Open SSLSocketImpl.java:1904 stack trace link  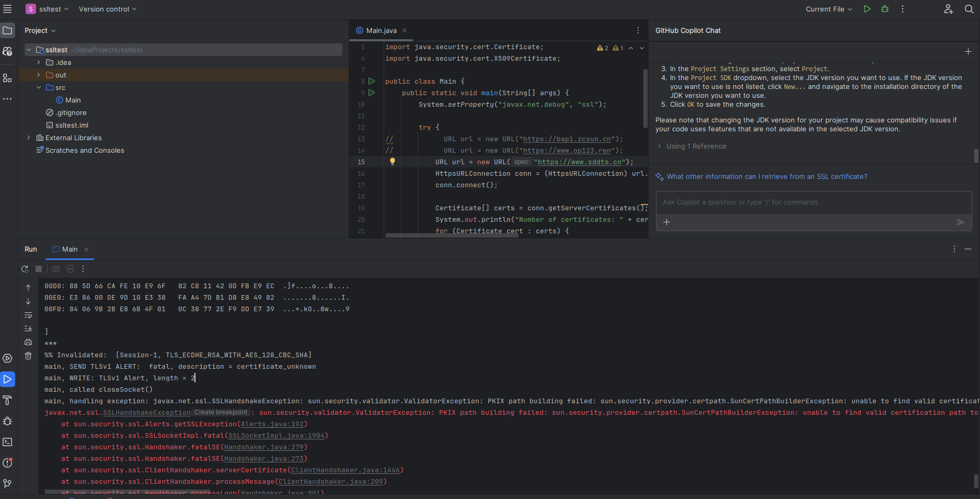click(276, 436)
